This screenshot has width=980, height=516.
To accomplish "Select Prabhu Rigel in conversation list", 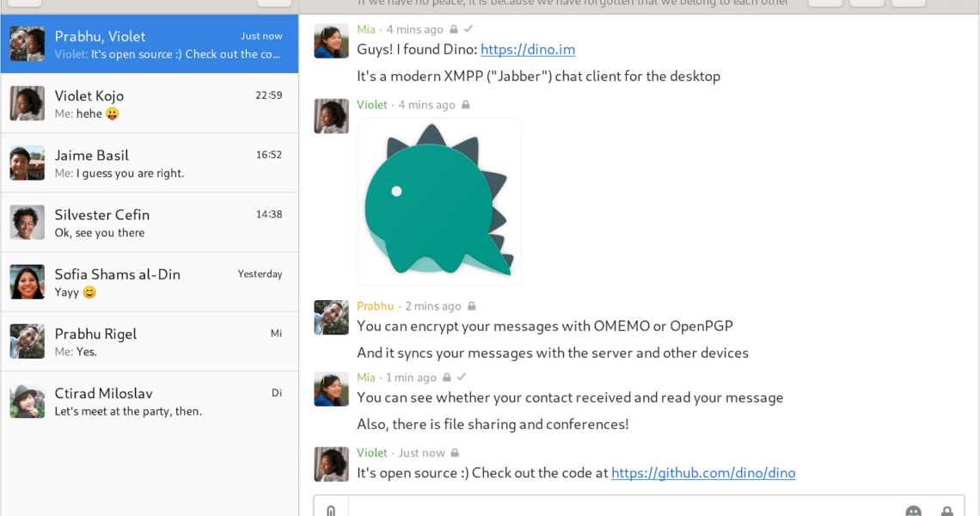I will pos(150,341).
